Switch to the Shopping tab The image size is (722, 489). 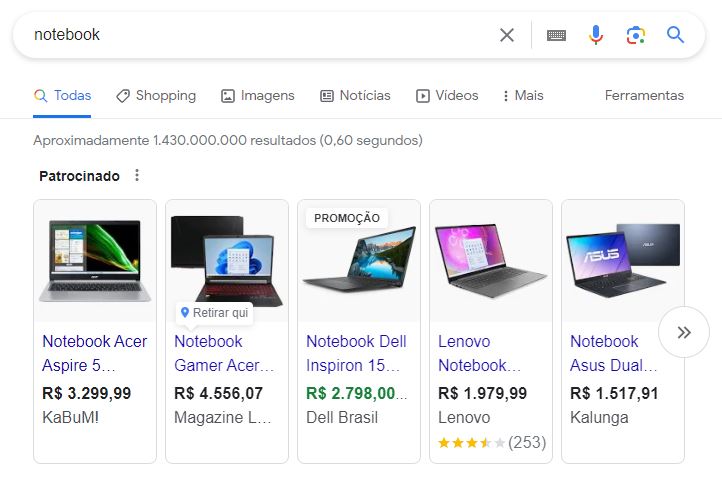156,95
